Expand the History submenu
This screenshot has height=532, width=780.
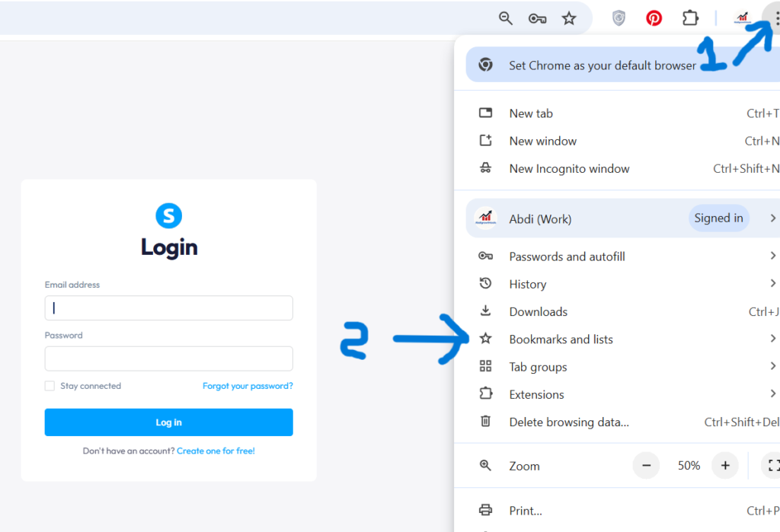pos(527,284)
